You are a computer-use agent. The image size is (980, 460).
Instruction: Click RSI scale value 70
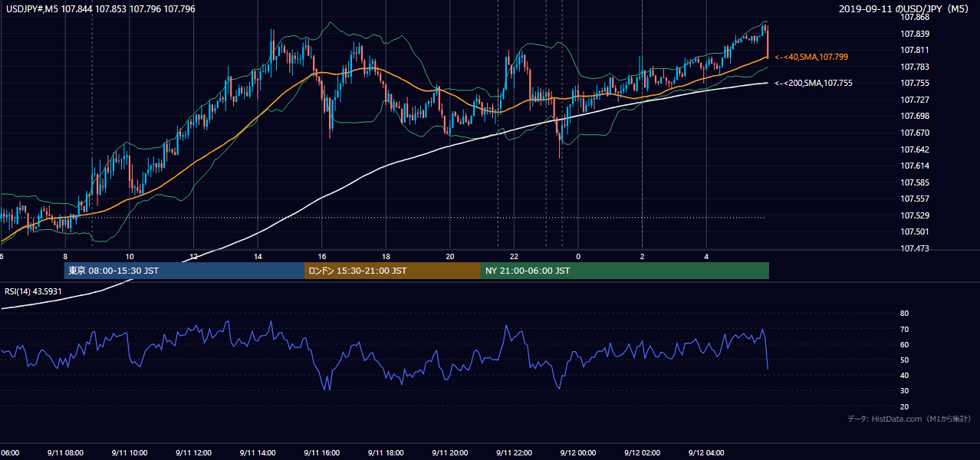point(904,329)
